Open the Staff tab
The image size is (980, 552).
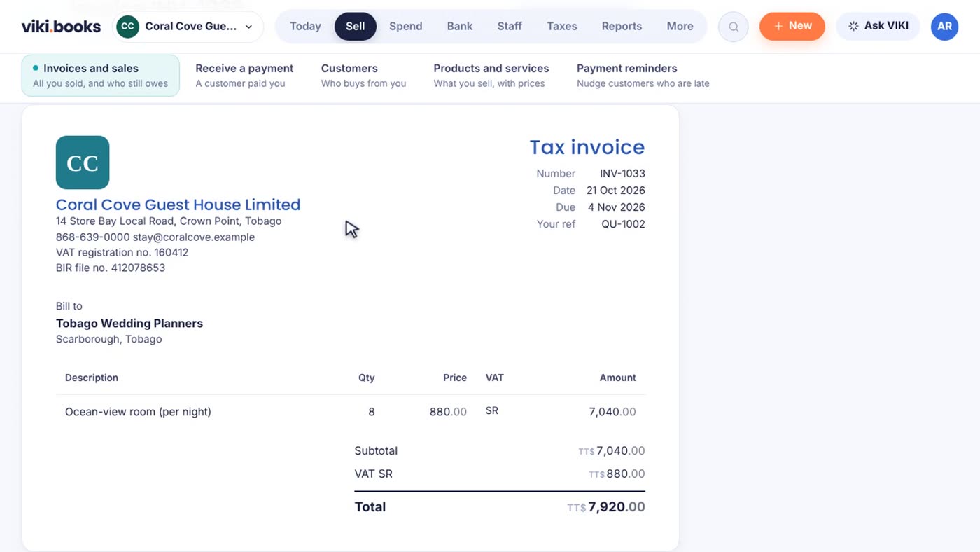coord(510,27)
